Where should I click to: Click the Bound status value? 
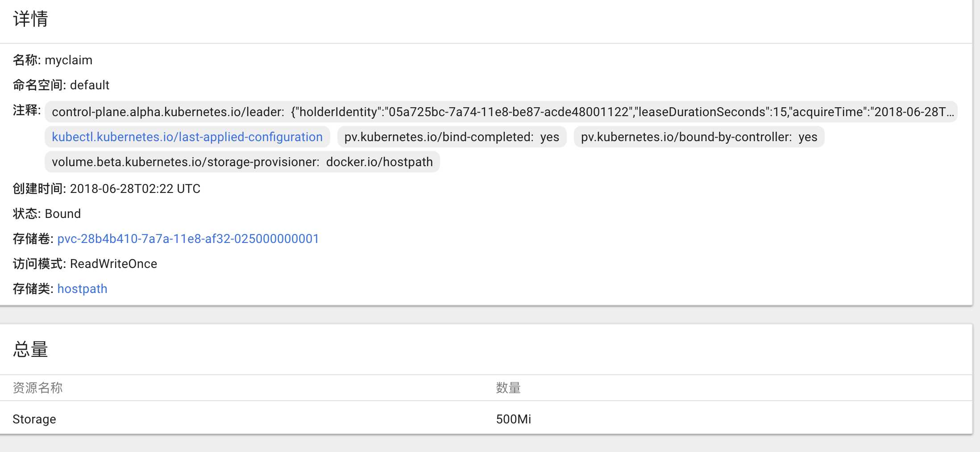coord(63,214)
